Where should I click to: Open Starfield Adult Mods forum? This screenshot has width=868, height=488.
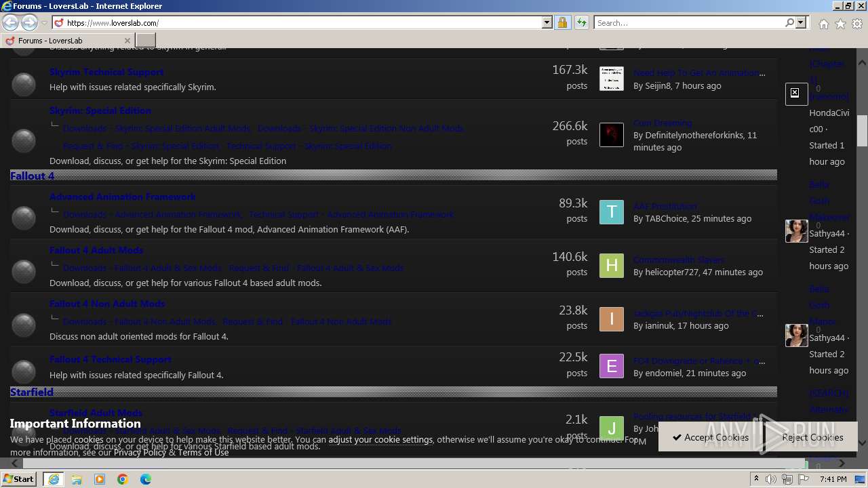(96, 413)
